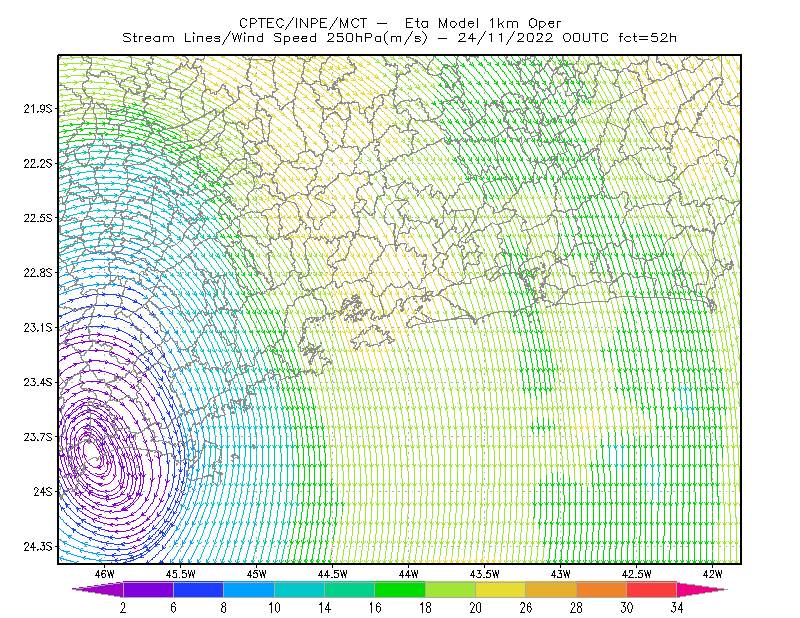Click the 46W longitude label

point(105,574)
